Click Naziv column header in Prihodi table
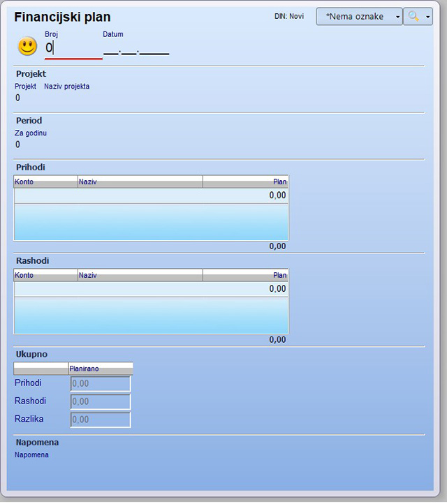 pyautogui.click(x=140, y=181)
